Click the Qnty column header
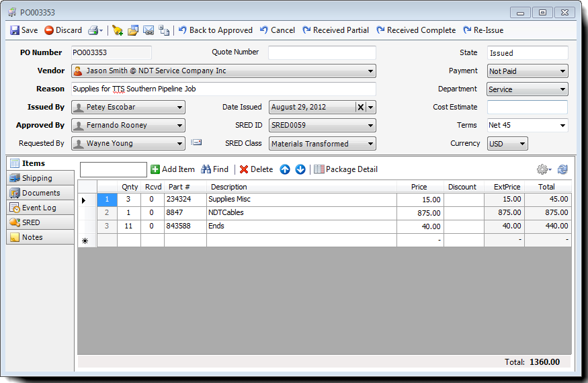The height and width of the screenshot is (383, 588). (x=130, y=187)
